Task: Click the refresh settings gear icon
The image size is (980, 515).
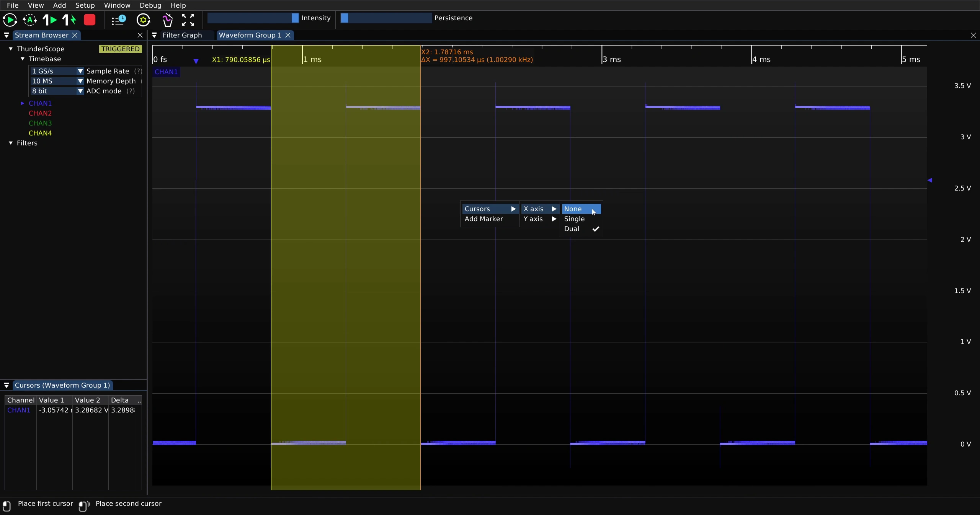Action: pos(144,20)
